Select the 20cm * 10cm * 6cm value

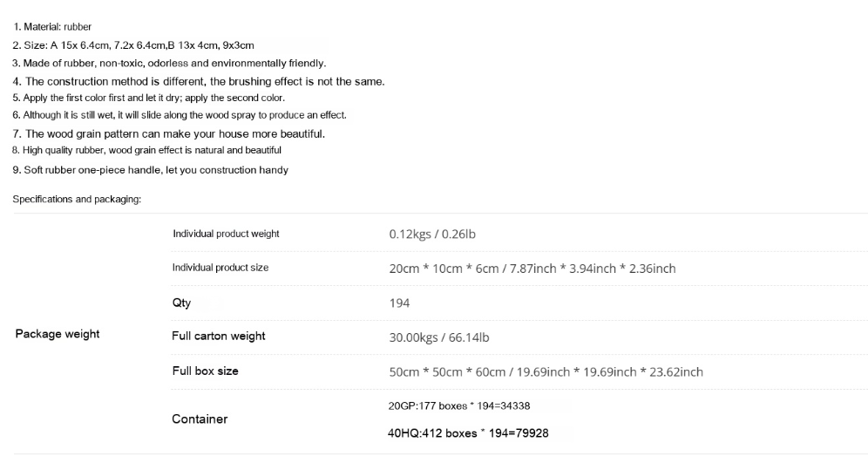point(532,269)
